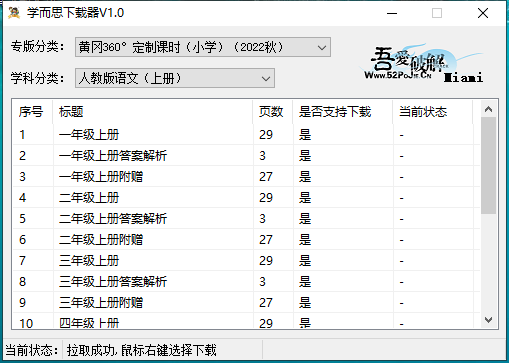Select row 二年级上册附赠
509x363 pixels.
point(246,240)
